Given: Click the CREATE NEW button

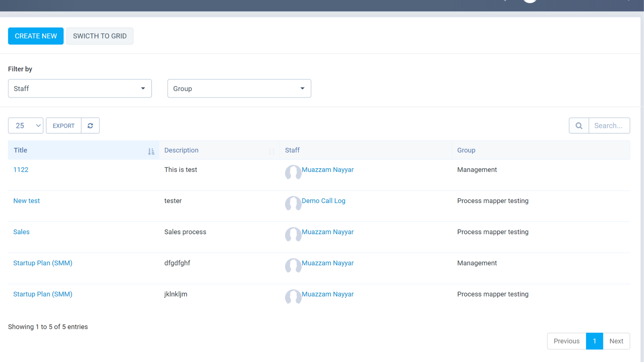Looking at the screenshot, I should click(36, 36).
